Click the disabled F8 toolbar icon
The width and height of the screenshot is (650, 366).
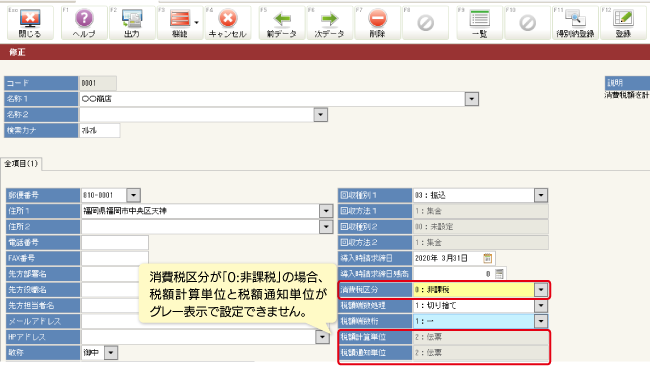(425, 23)
